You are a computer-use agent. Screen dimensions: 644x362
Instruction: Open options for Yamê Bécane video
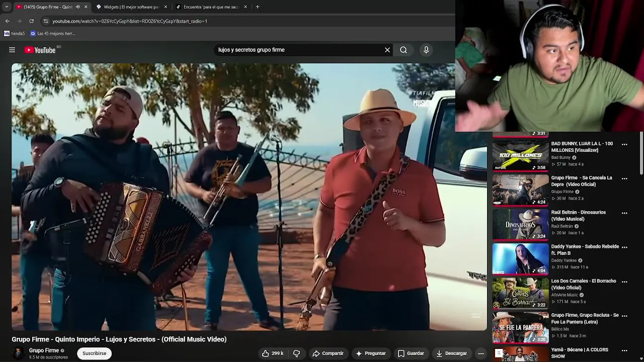pos(624,350)
